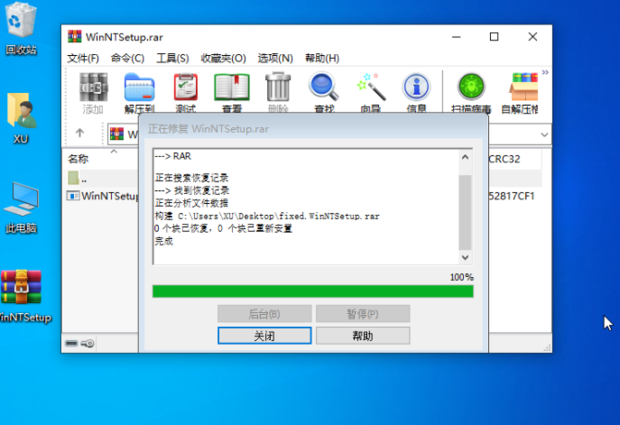
Task: Click the WinRAR title bar app icon
Action: [75, 37]
